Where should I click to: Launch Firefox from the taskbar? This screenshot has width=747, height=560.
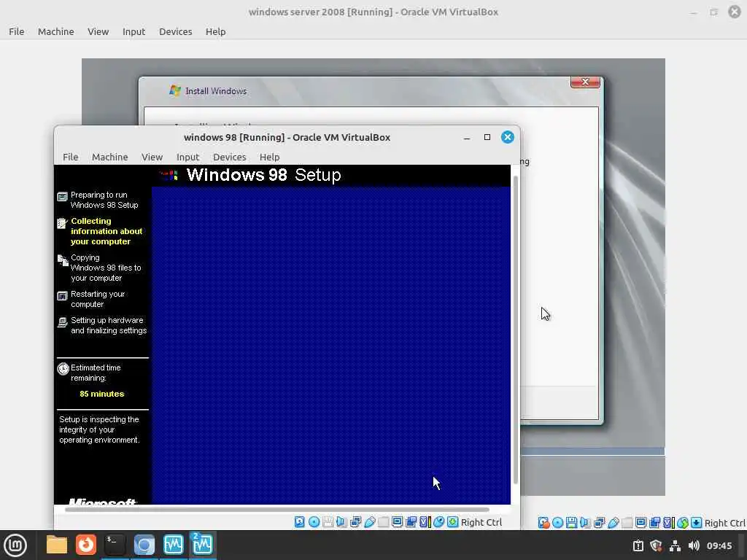86,545
